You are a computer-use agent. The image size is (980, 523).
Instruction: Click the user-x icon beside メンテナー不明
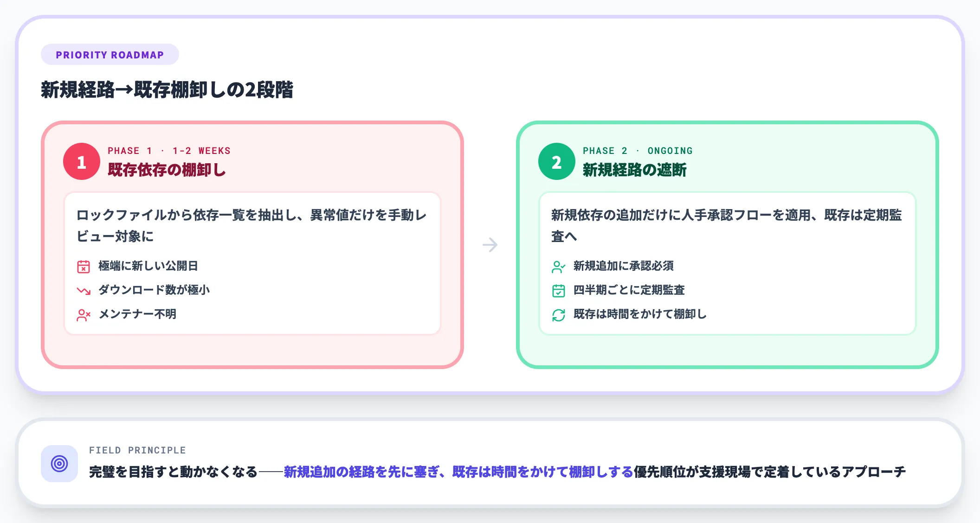pos(84,315)
